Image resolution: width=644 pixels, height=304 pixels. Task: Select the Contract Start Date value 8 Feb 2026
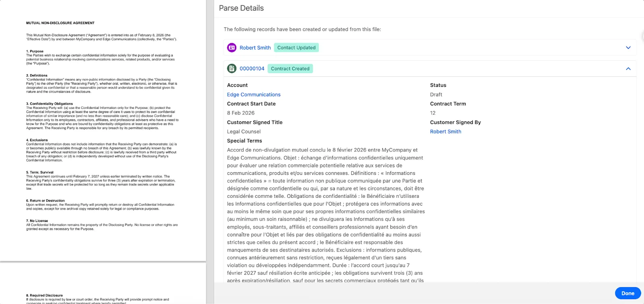241,113
